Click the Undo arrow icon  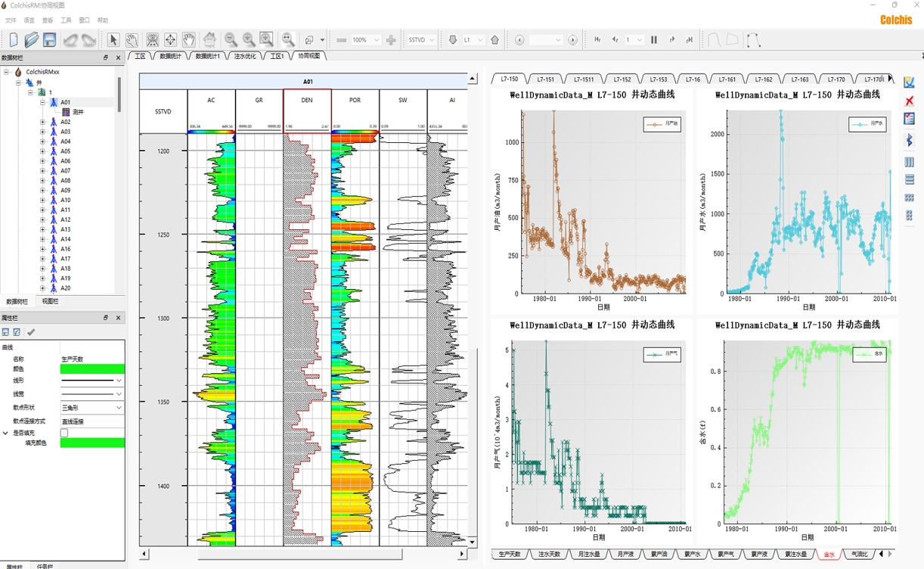point(70,39)
